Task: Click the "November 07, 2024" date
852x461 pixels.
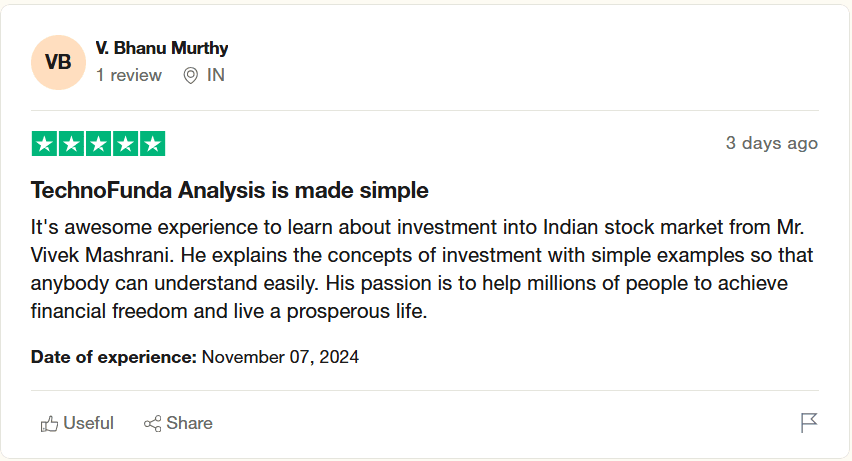Action: (x=280, y=357)
